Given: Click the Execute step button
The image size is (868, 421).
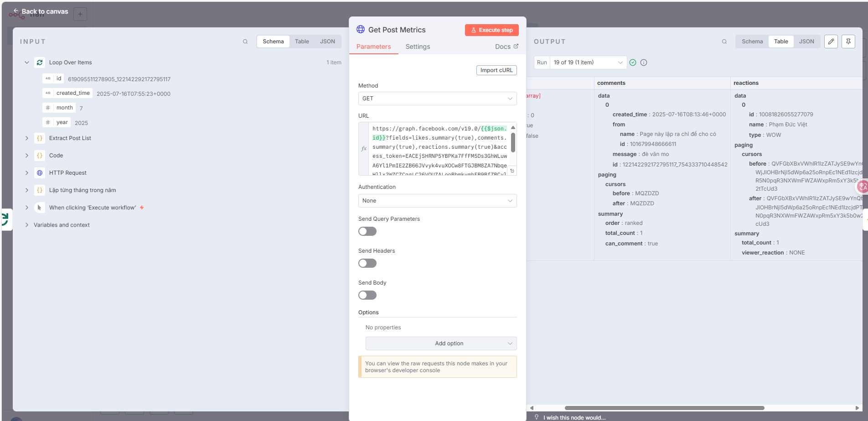Looking at the screenshot, I should (492, 30).
